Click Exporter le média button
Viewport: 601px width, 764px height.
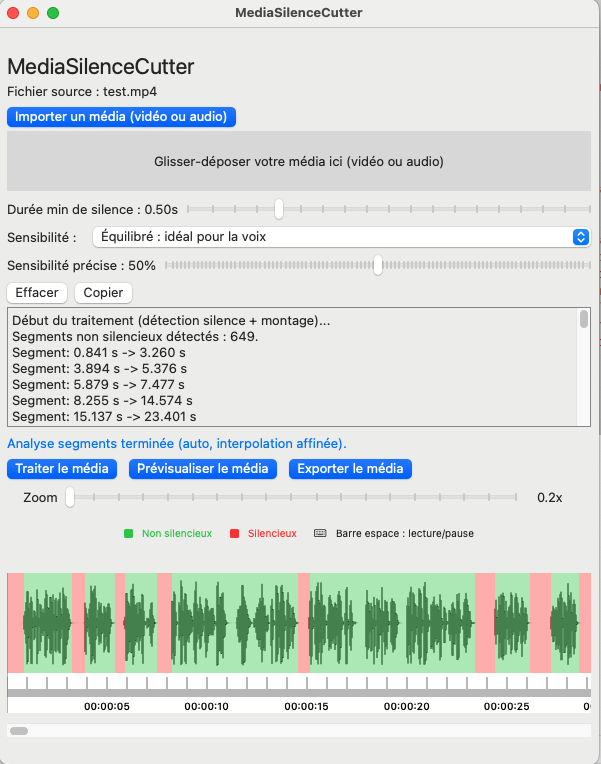point(350,469)
